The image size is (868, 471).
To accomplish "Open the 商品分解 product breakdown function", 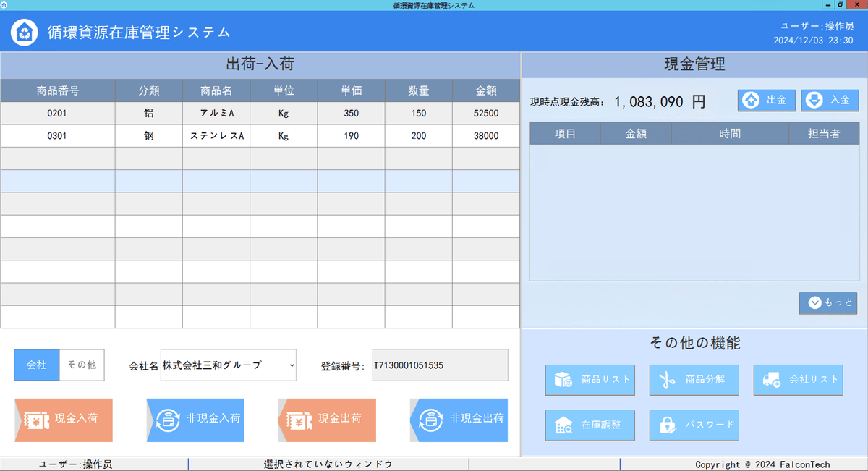I will (x=694, y=380).
